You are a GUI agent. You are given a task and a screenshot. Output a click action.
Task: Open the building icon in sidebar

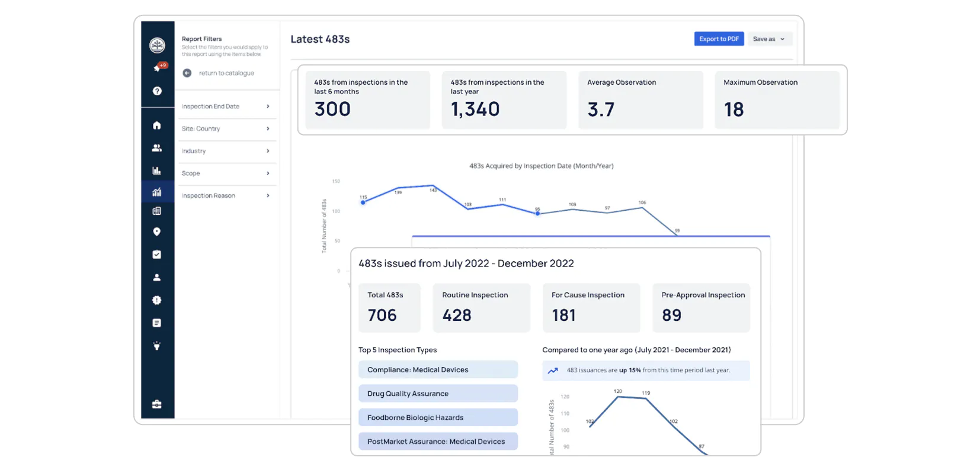(157, 211)
